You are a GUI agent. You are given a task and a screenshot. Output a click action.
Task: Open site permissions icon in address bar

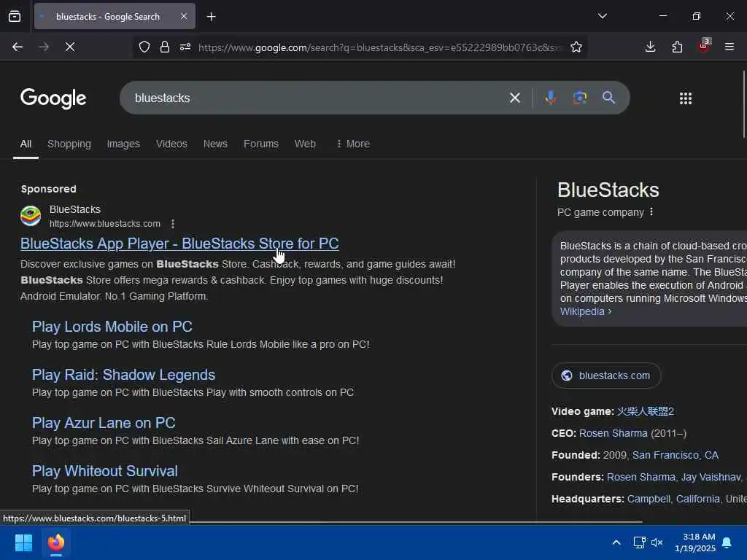click(x=185, y=47)
